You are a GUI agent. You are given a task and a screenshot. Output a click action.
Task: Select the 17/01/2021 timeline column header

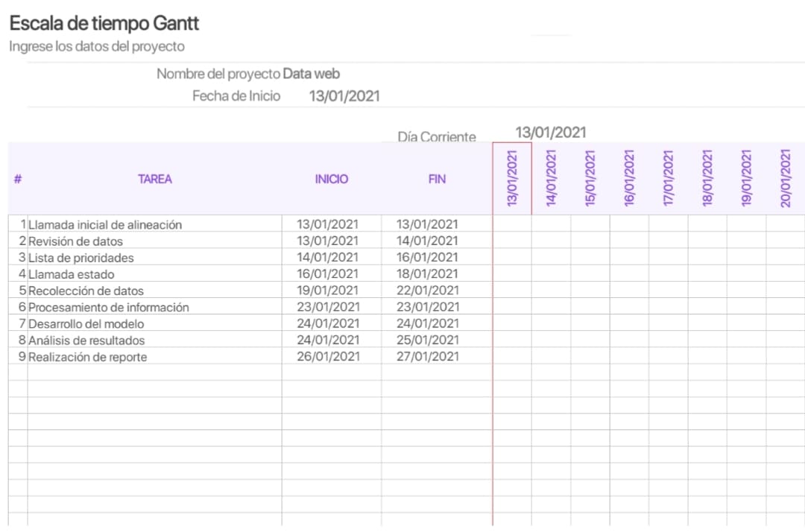point(668,178)
